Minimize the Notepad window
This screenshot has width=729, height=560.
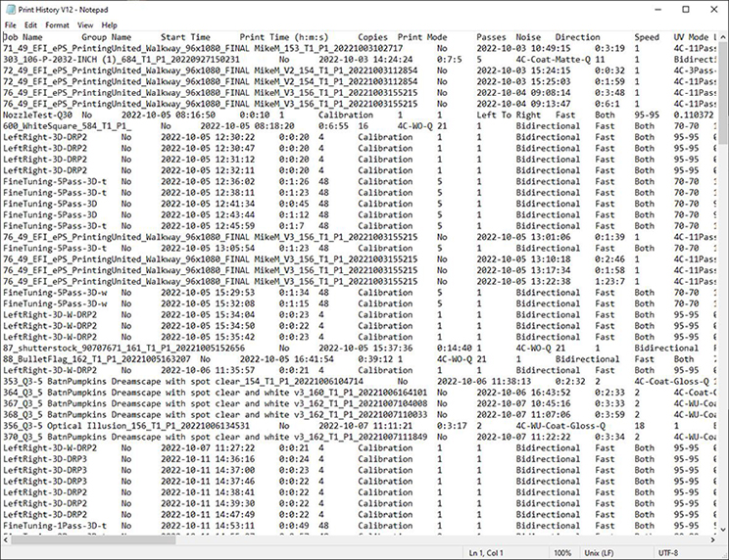tap(657, 9)
